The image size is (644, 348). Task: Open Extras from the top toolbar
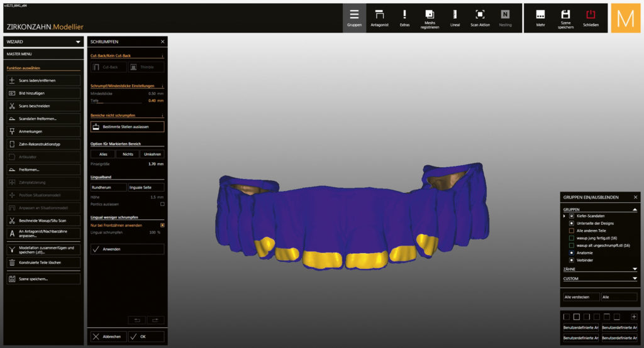point(404,18)
